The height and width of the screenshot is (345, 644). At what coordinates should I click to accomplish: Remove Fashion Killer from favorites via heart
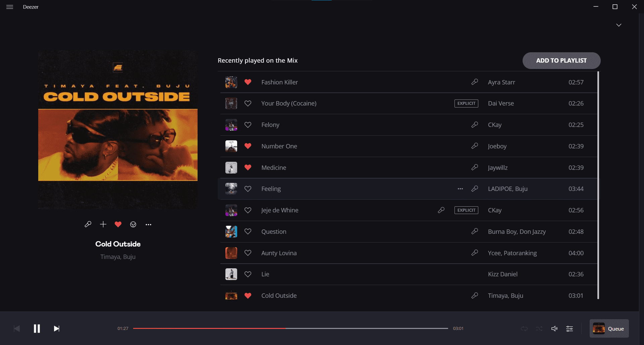tap(248, 82)
